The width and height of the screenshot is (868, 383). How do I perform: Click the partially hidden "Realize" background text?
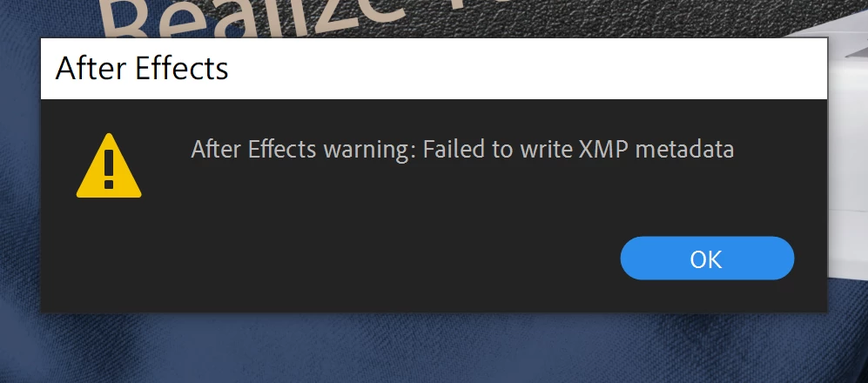(221, 19)
